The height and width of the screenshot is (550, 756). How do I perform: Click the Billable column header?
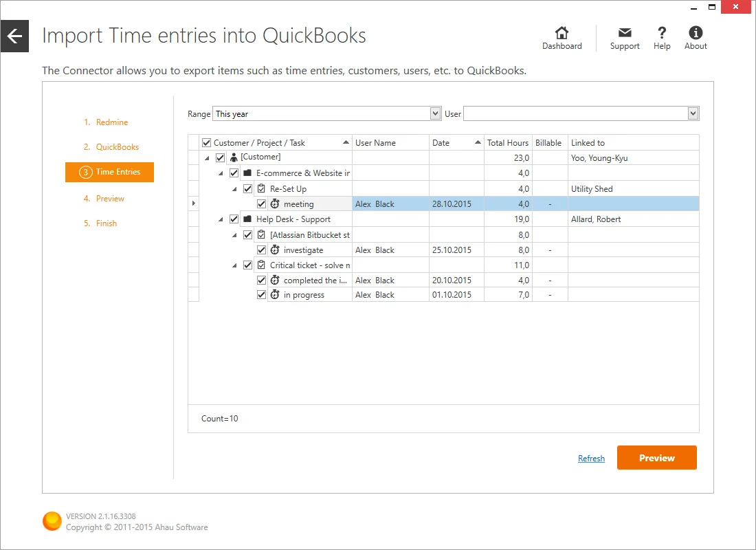(x=550, y=143)
